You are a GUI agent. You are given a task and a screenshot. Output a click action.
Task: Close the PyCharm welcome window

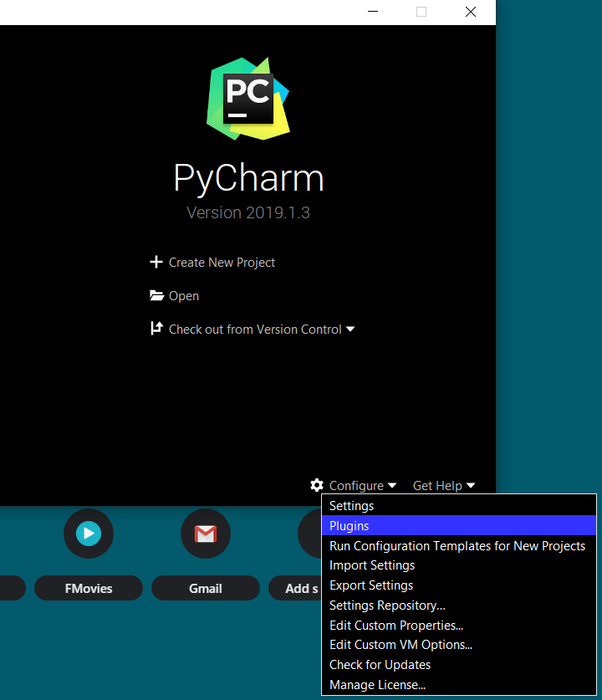point(471,12)
